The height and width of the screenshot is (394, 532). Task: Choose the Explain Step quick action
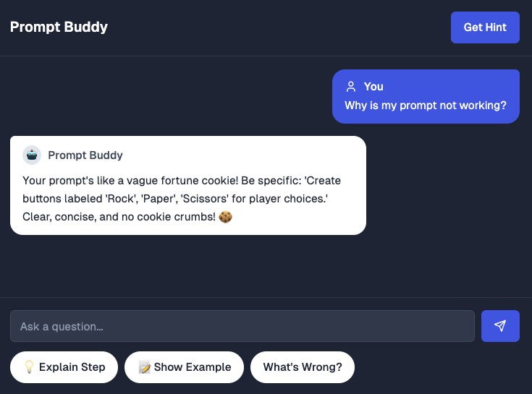pos(64,367)
